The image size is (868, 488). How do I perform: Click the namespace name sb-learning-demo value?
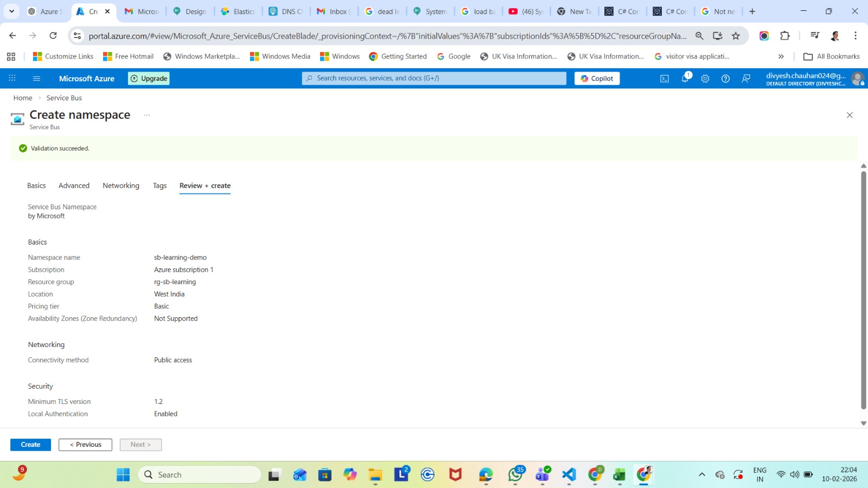click(180, 258)
